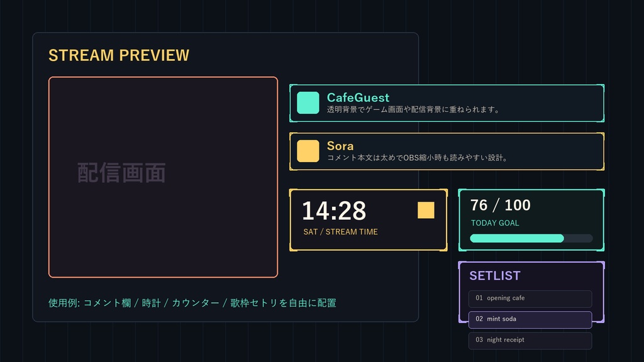Click the STREAM PREVIEW heading
Viewport: 644px width, 362px height.
[x=119, y=55]
